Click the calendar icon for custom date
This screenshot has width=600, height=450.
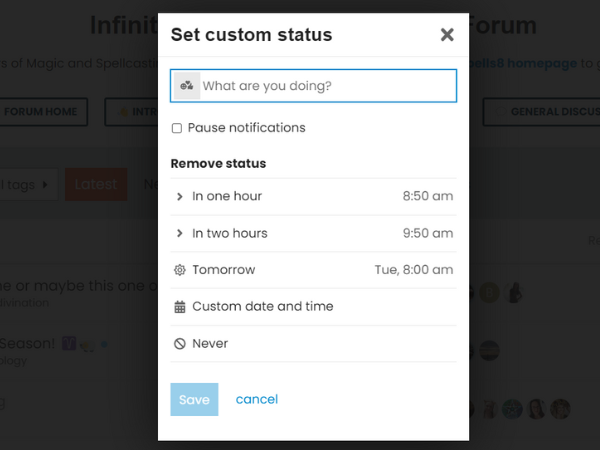[180, 307]
